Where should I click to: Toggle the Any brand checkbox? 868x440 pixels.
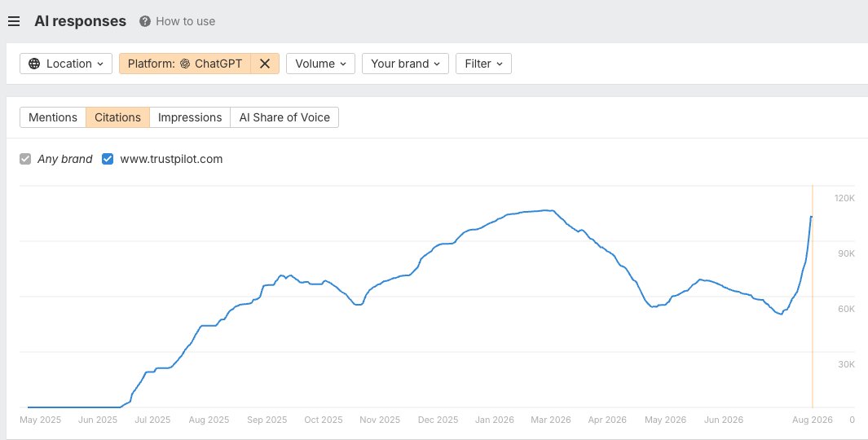click(x=25, y=160)
